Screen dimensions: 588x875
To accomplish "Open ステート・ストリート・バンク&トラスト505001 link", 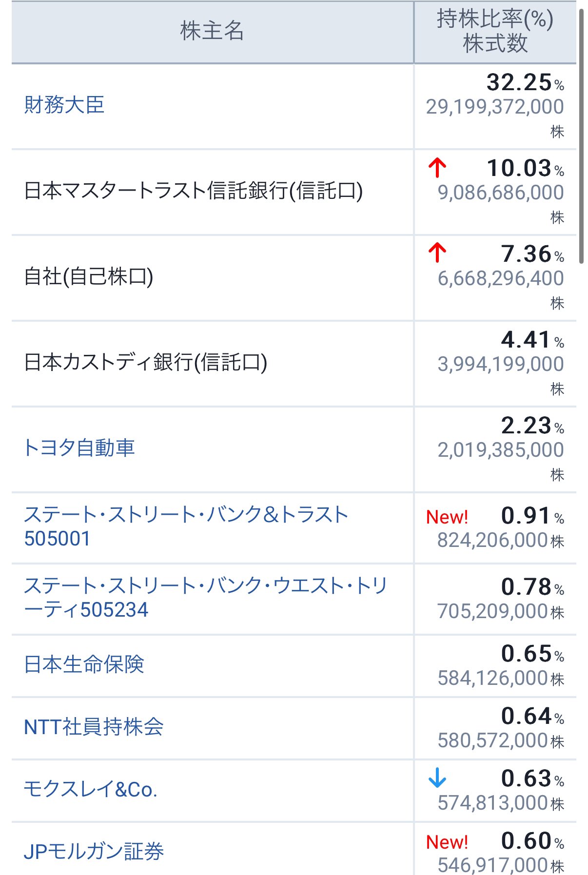I will point(185,526).
